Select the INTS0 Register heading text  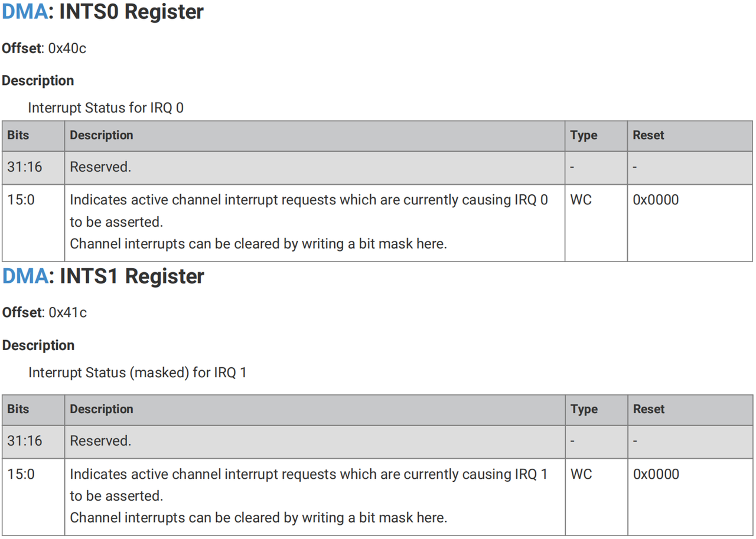coord(131,12)
